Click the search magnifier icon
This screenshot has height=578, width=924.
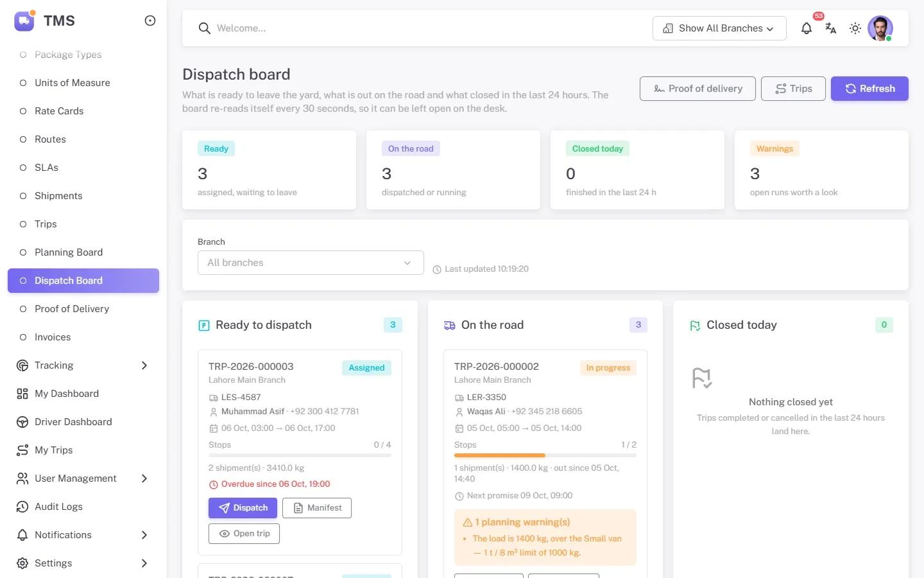tap(205, 28)
